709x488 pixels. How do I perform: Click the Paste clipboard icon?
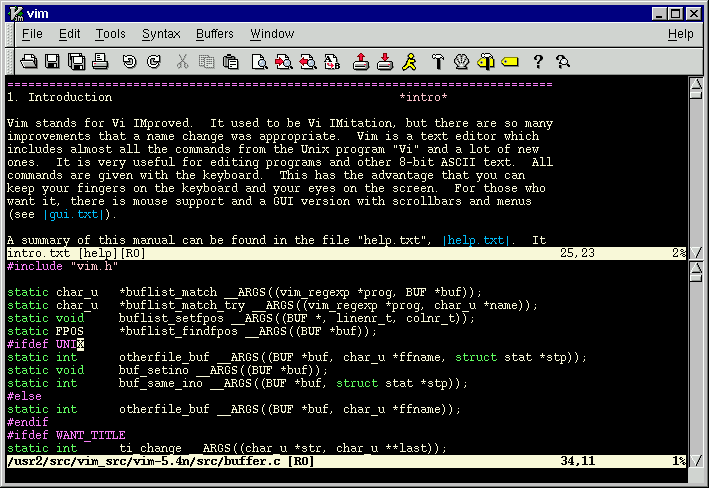[x=231, y=62]
